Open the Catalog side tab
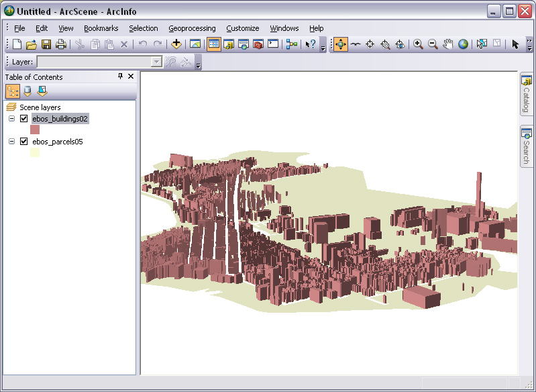 (527, 96)
